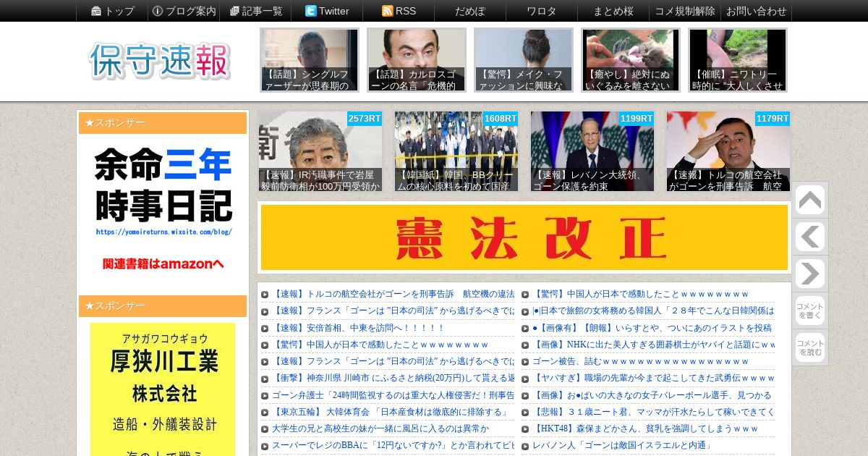Open headline 【朗報】いらすとや
868x456 pixels.
[x=652, y=328]
